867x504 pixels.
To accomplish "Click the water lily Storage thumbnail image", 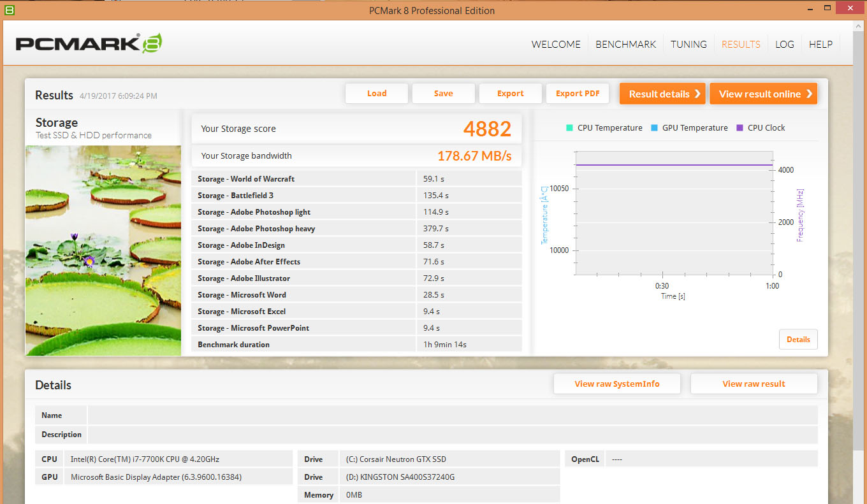I will [x=103, y=250].
